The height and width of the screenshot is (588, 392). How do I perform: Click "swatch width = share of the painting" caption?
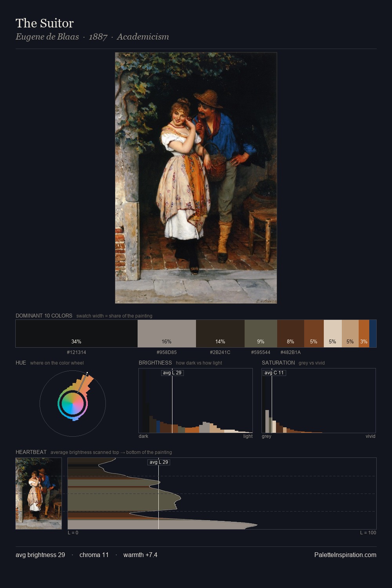(114, 316)
